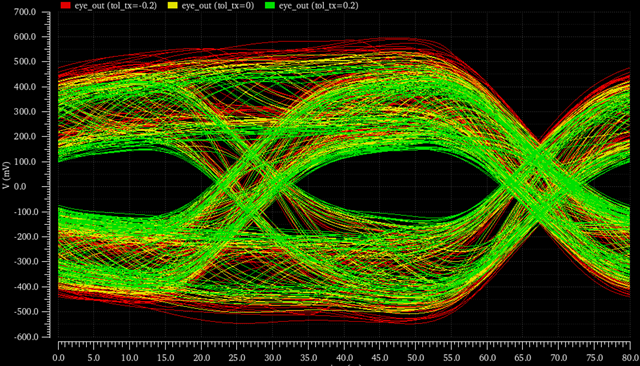Click the 25.0 x-axis tick label
Image resolution: width=640 pixels, height=366 pixels.
pyautogui.click(x=237, y=358)
